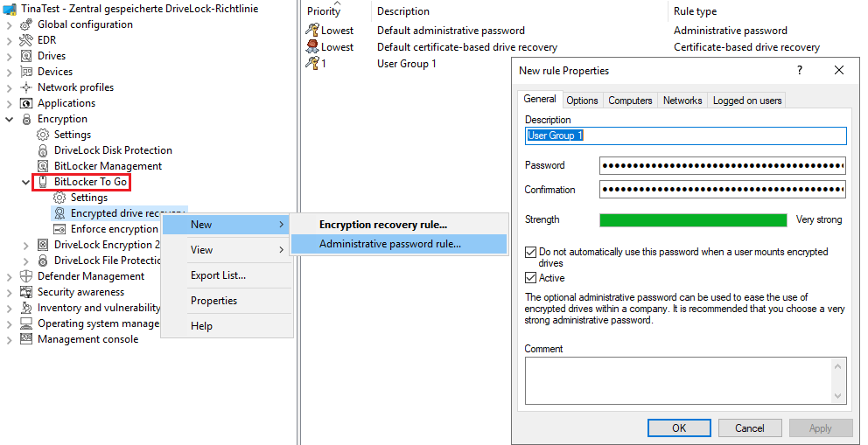
Task: Expand the Drives tree node
Action: 9,56
